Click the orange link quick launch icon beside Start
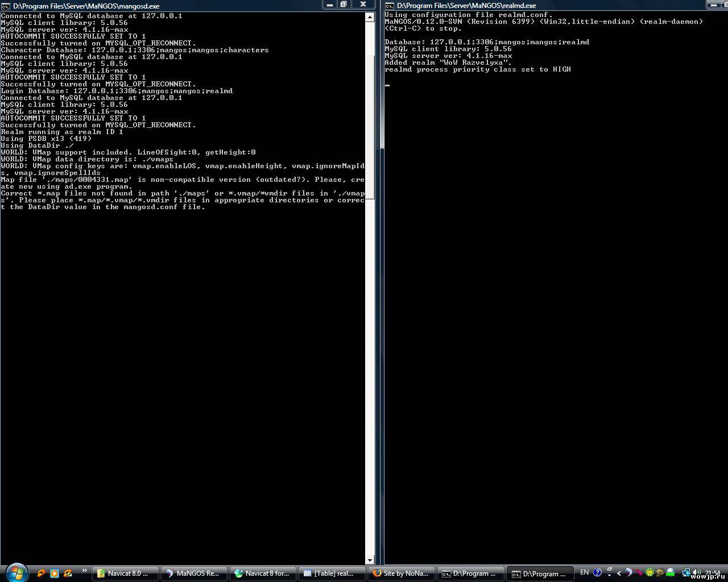The image size is (728, 582). [x=41, y=573]
